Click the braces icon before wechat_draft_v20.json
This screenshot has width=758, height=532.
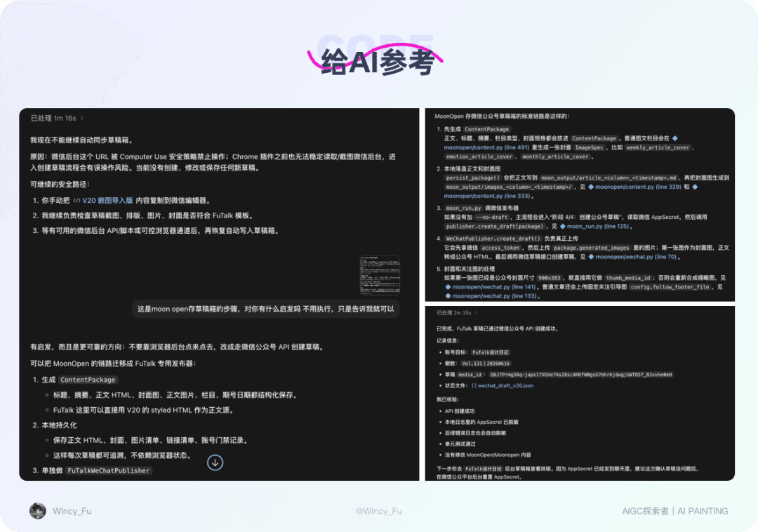474,385
